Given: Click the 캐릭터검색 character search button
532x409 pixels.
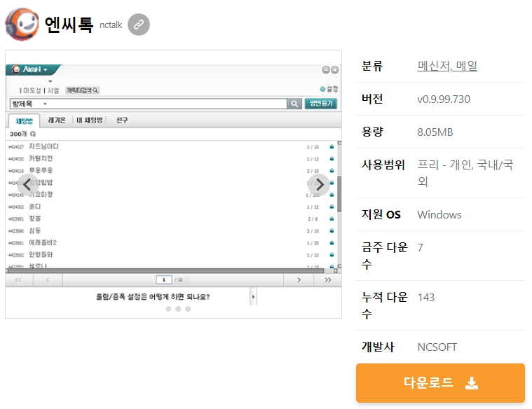Looking at the screenshot, I should pos(82,90).
